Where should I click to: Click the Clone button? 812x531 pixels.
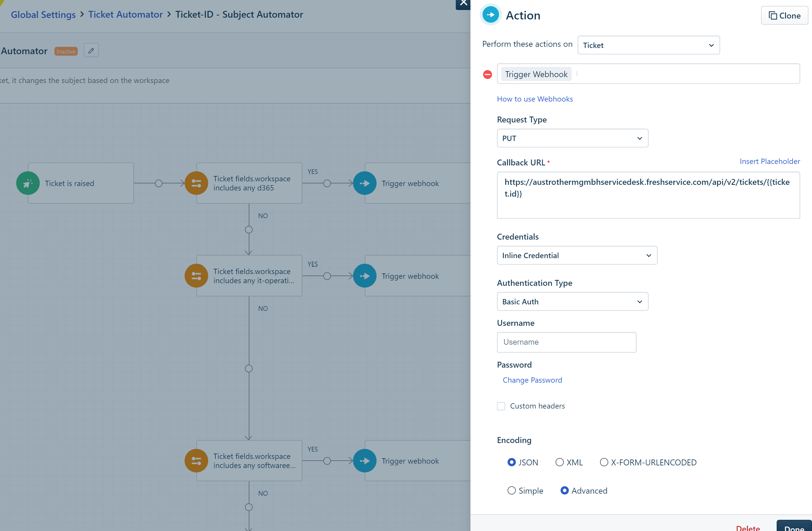[x=783, y=15]
